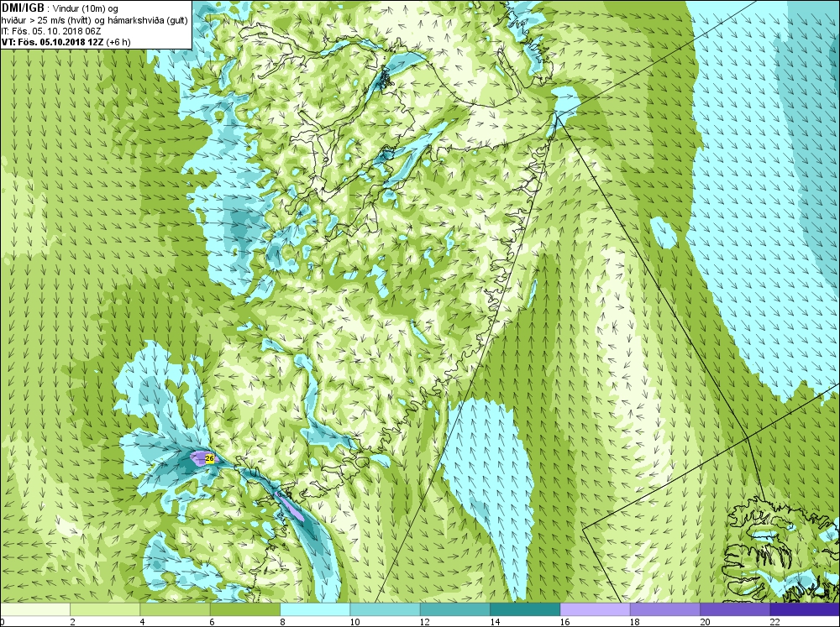Click the 0–2 m/s pale yellow legend swatch
Viewport: 840px width, 627px height.
[x=34, y=609]
